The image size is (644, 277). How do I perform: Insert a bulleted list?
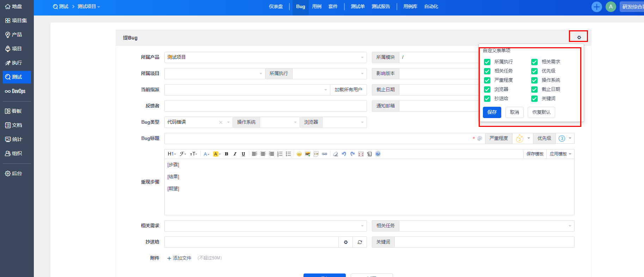288,154
